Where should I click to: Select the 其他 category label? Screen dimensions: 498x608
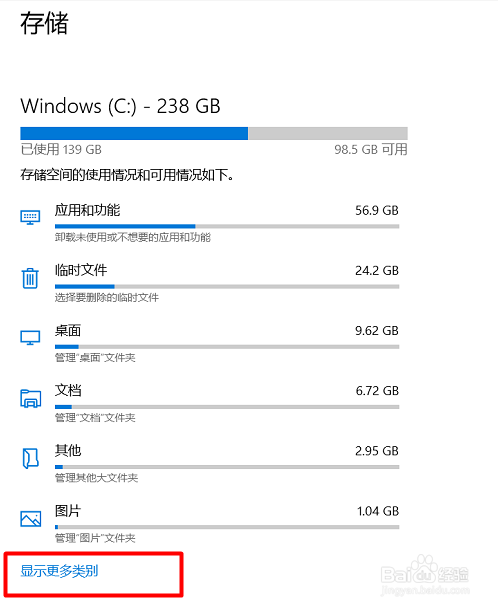click(68, 451)
